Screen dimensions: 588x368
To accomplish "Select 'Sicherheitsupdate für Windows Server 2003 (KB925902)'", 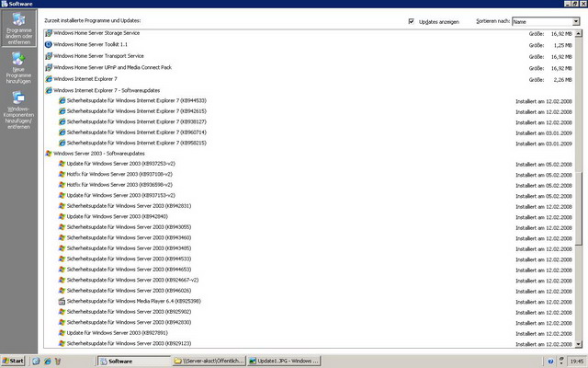I will tap(129, 312).
